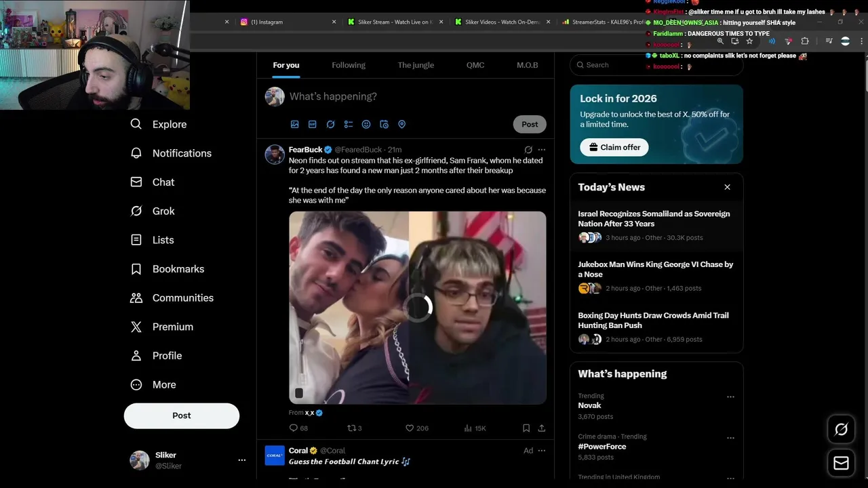
Task: Enhance post with Grok composer icon
Action: 330,124
